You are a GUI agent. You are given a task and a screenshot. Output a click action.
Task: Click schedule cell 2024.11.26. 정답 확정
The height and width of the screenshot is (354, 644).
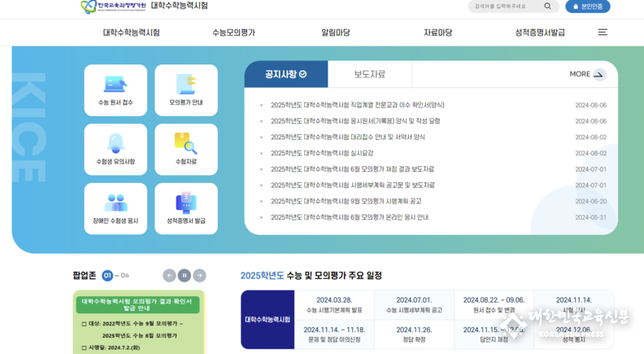[414, 334]
